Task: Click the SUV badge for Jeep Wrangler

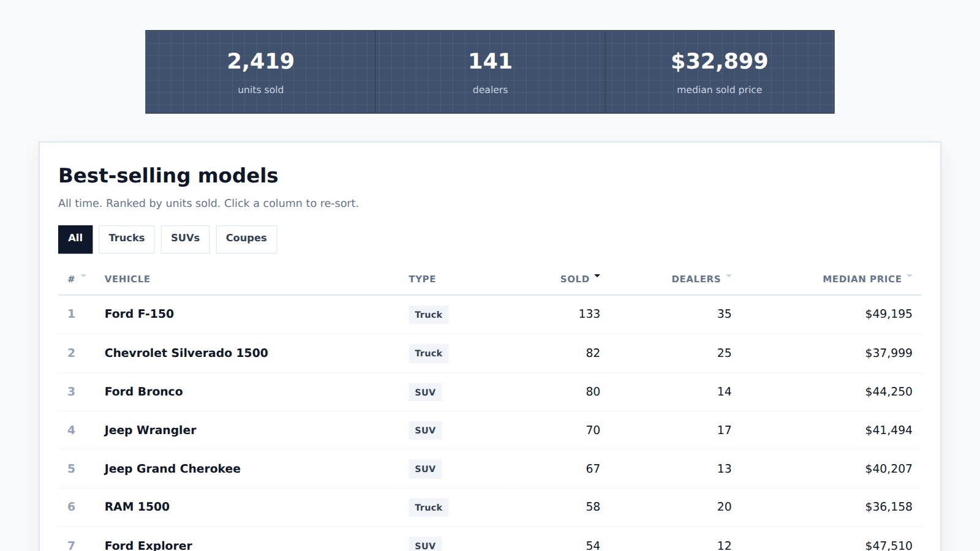Action: [x=425, y=430]
